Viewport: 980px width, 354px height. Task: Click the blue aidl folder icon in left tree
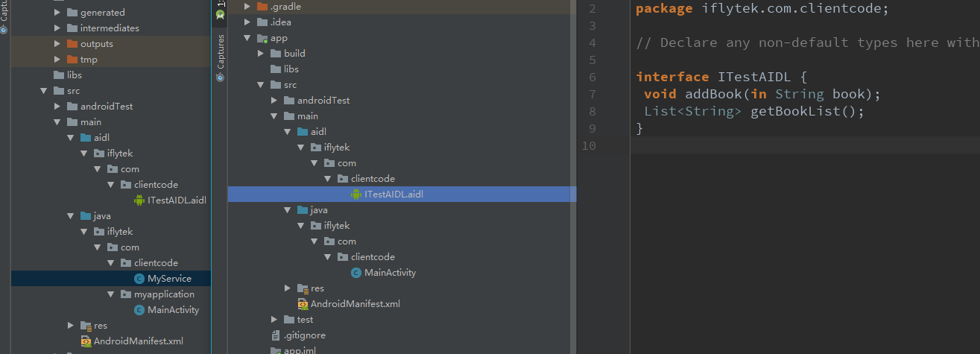click(86, 138)
